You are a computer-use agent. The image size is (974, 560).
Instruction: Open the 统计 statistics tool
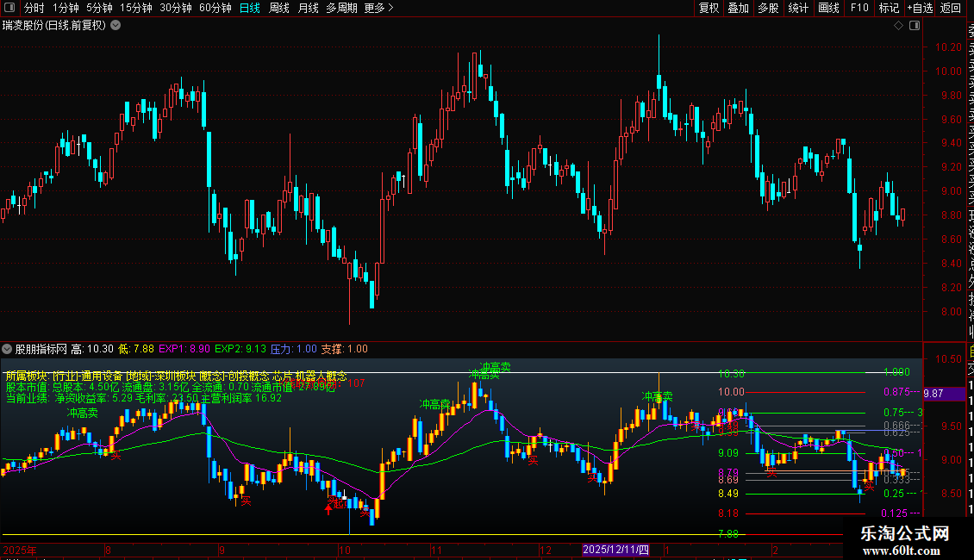tap(798, 8)
